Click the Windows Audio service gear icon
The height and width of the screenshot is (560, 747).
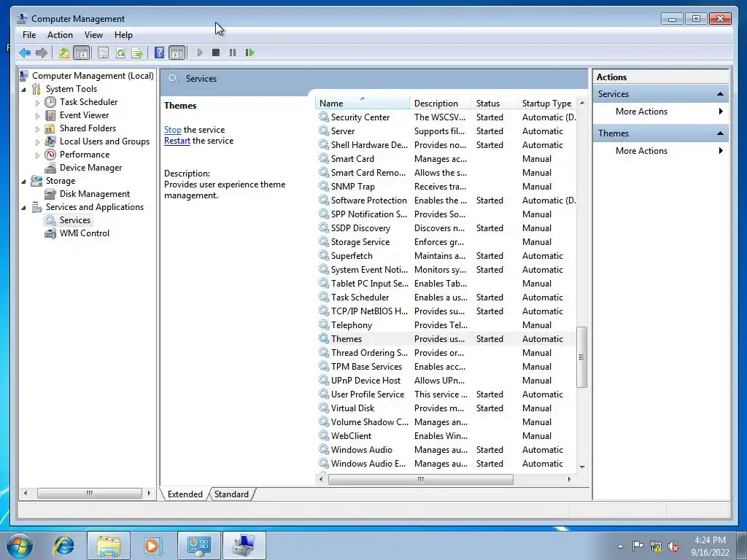click(x=324, y=449)
